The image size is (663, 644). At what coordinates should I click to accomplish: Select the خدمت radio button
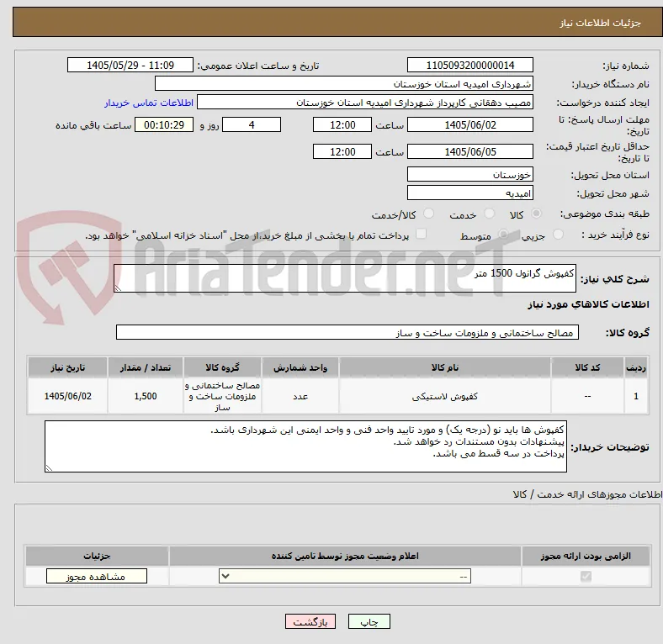point(489,214)
